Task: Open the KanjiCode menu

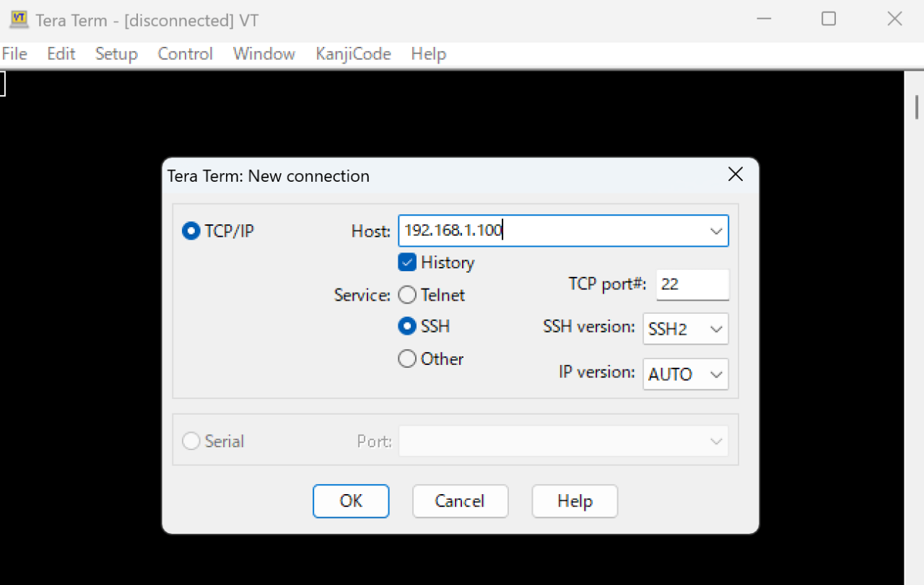Action: point(353,53)
